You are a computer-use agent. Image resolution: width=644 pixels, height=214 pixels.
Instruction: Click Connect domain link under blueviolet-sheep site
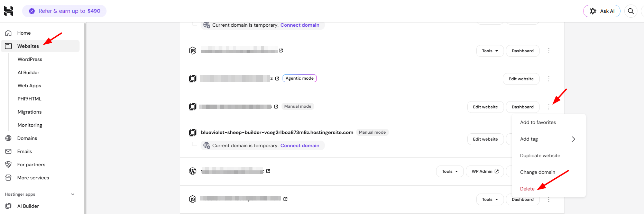coord(300,145)
